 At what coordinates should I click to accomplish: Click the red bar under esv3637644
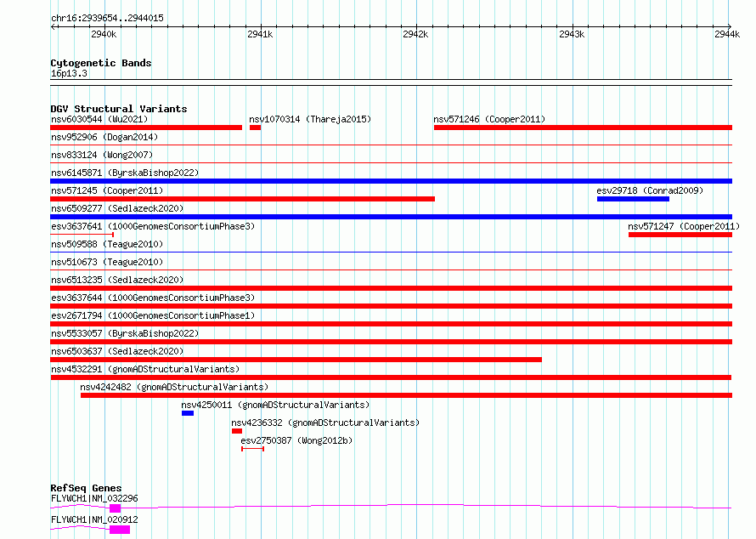pos(391,306)
